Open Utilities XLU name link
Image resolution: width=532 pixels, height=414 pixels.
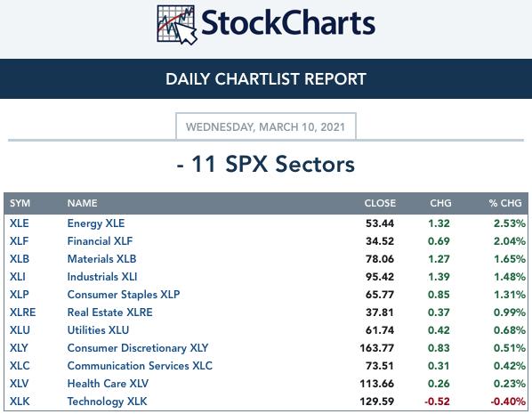tap(98, 330)
